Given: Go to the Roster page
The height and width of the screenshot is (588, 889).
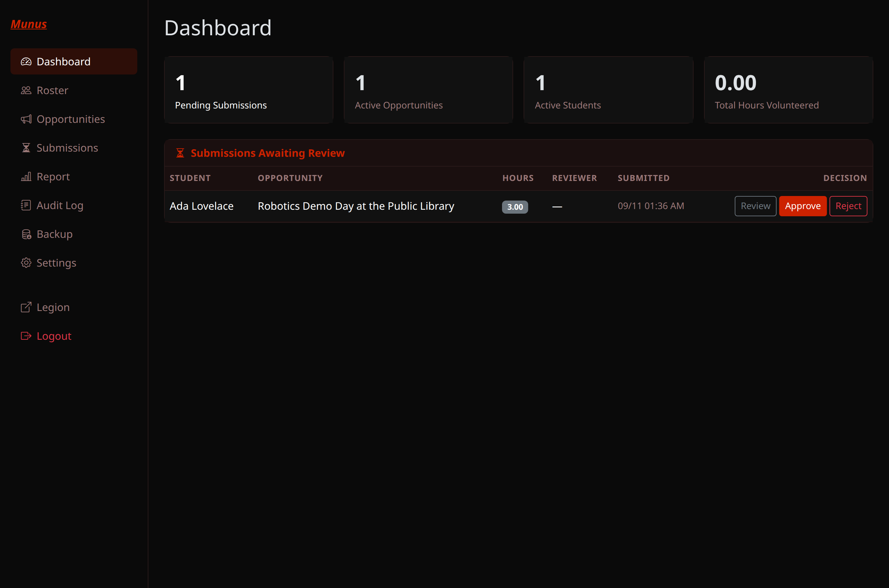Looking at the screenshot, I should click(x=74, y=90).
